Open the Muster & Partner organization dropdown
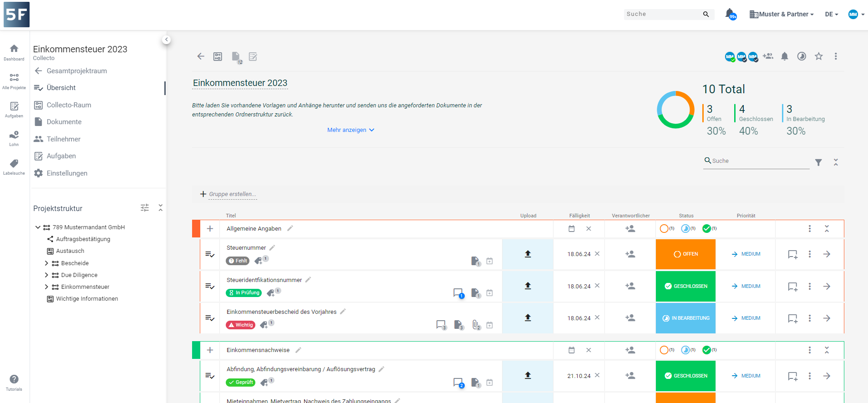The width and height of the screenshot is (868, 403). tap(782, 14)
